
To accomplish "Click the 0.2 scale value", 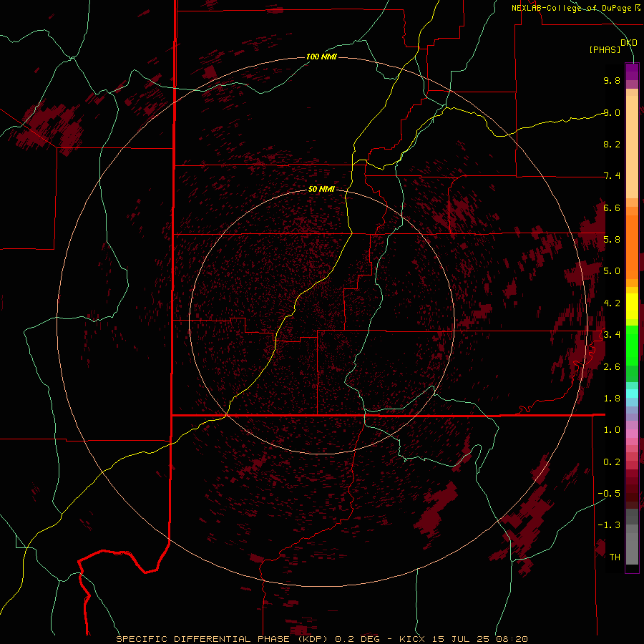I will coord(612,462).
